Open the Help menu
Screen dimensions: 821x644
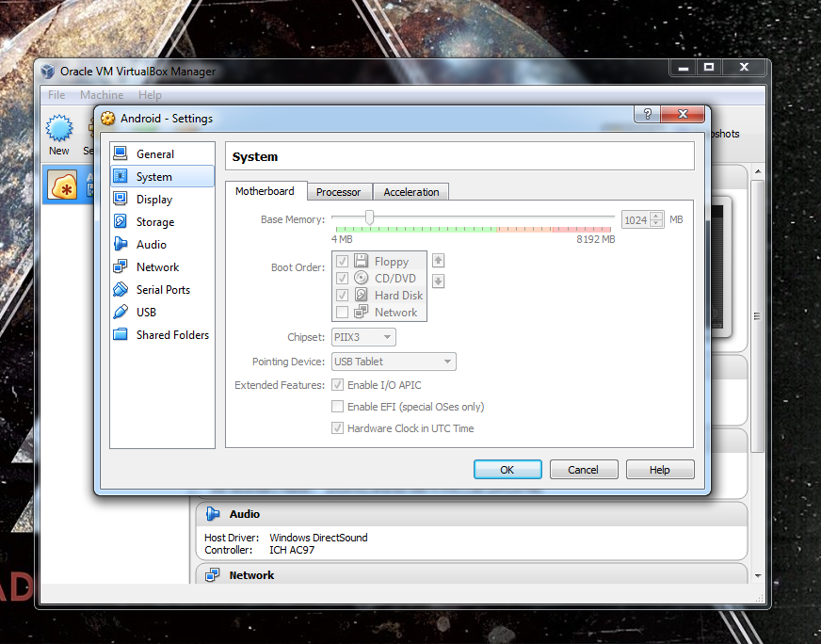(x=150, y=95)
